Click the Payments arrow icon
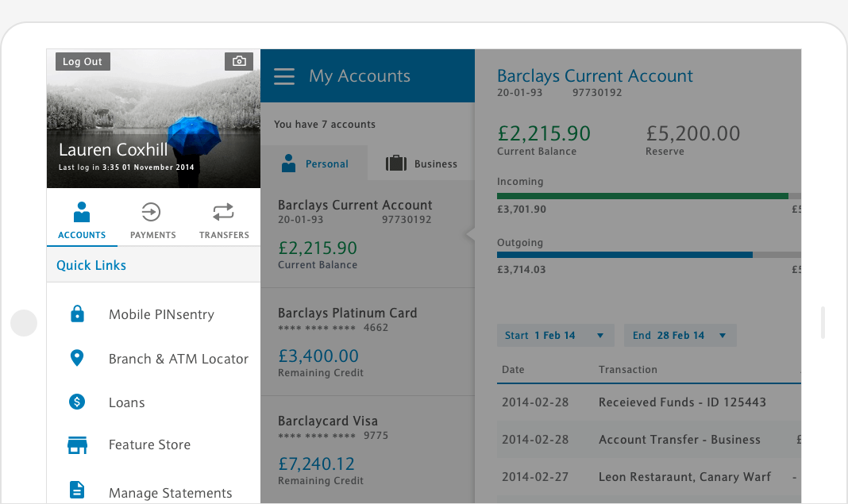Viewport: 848px width, 504px height. tap(151, 212)
